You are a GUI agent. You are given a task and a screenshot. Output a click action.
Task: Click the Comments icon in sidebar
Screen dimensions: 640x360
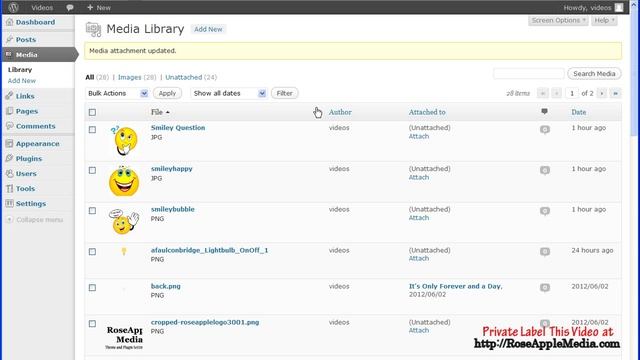[9, 126]
